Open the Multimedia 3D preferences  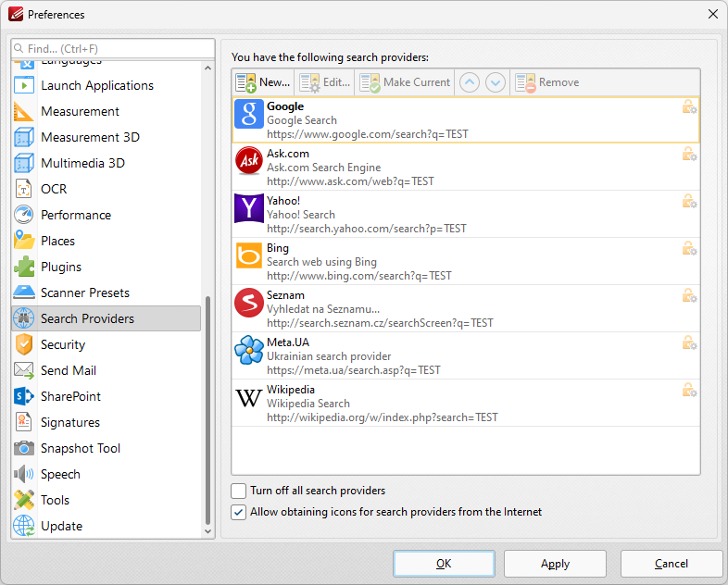click(107, 163)
